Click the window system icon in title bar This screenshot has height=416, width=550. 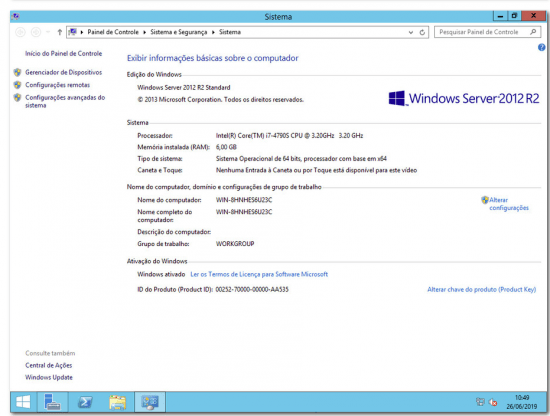[x=15, y=16]
